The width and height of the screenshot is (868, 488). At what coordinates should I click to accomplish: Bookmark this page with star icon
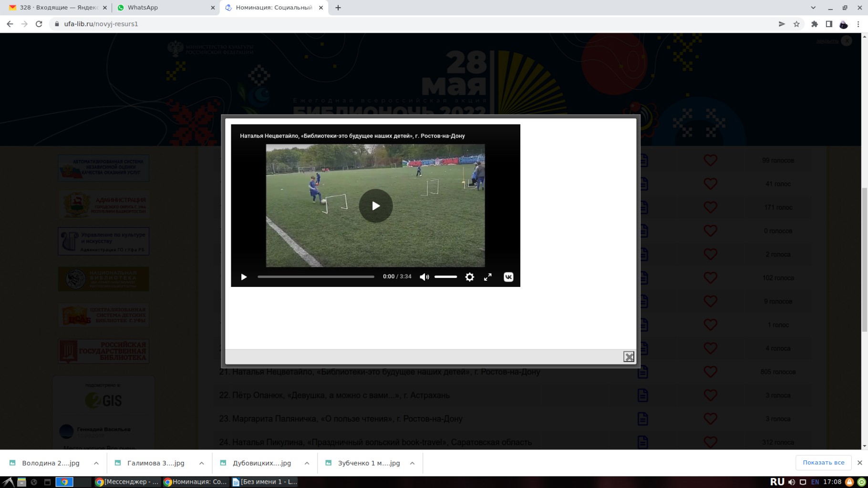coord(796,24)
